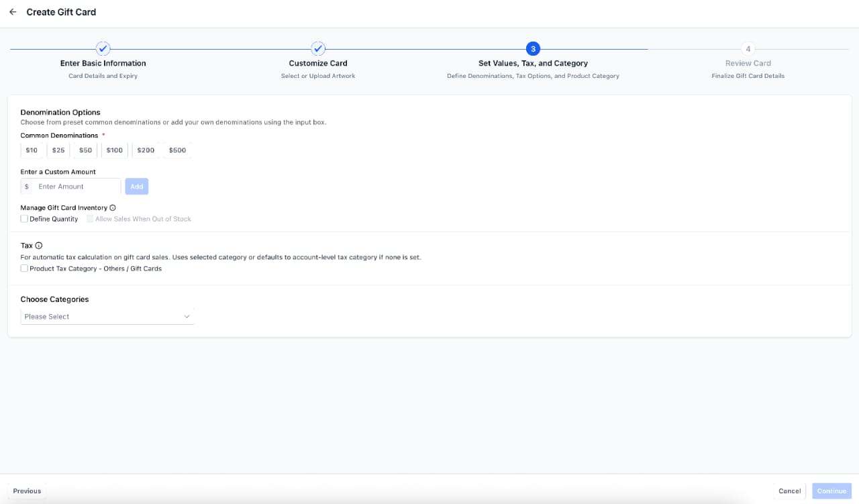Click the back arrow beside Create Gift Card

pos(13,12)
